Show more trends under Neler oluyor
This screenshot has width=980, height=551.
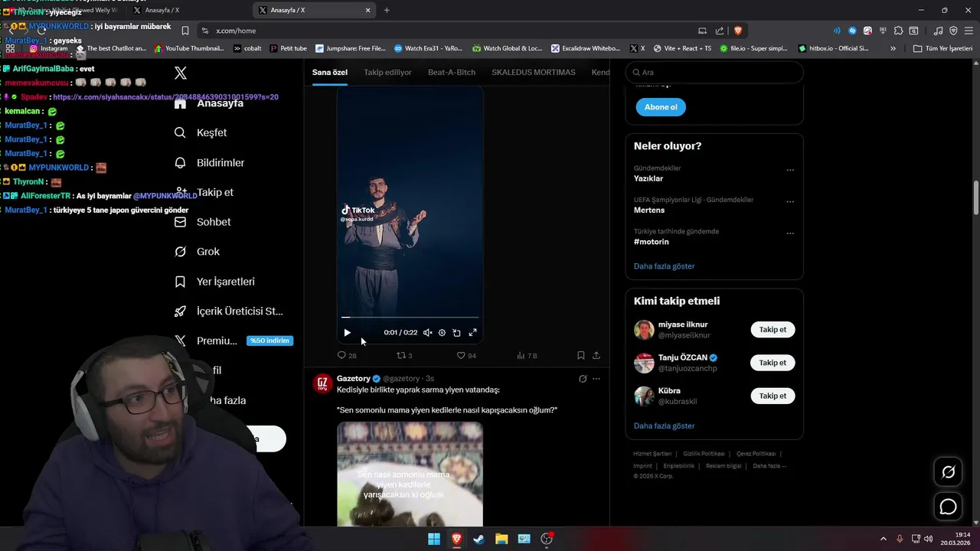click(665, 266)
